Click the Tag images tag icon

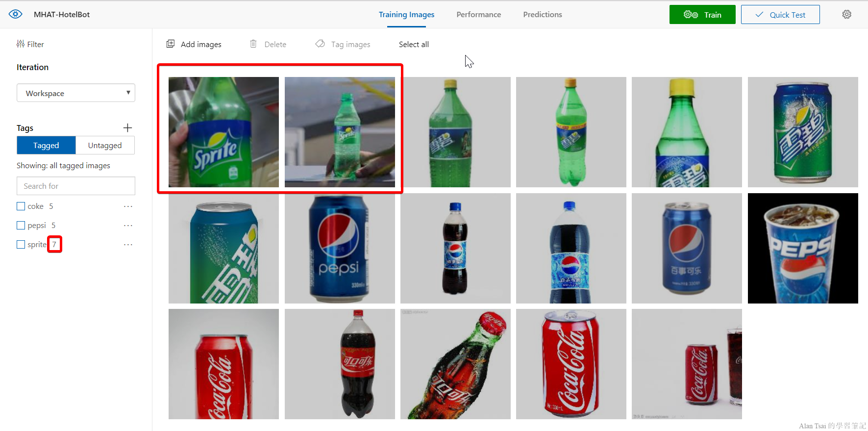tap(320, 44)
